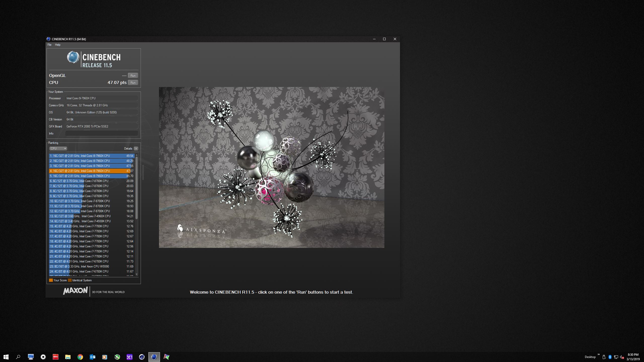Viewport: 644px width, 362px height.
Task: Open Nero from the taskbar
Action: click(55, 357)
